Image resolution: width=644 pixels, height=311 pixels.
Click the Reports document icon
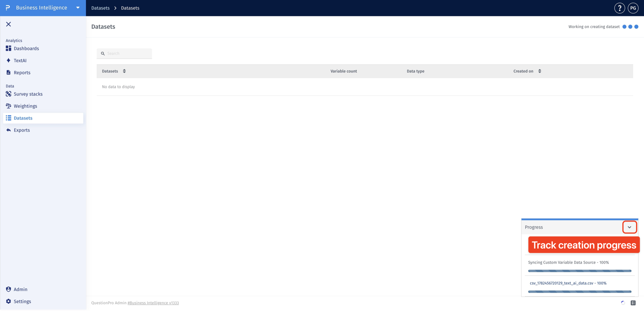8,72
